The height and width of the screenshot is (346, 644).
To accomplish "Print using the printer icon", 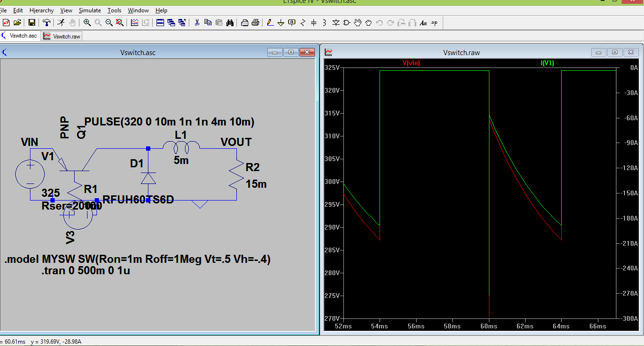I will click(x=255, y=22).
